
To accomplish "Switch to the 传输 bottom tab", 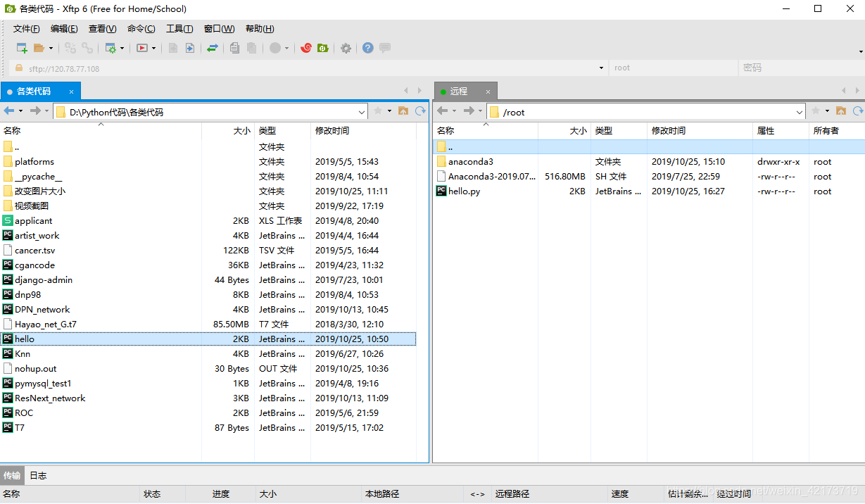I will (x=12, y=475).
